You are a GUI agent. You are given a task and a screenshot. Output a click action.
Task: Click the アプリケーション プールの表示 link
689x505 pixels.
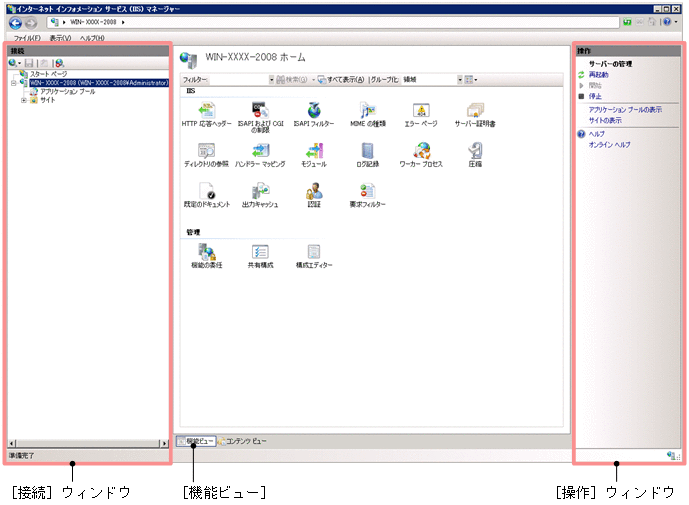(625, 109)
